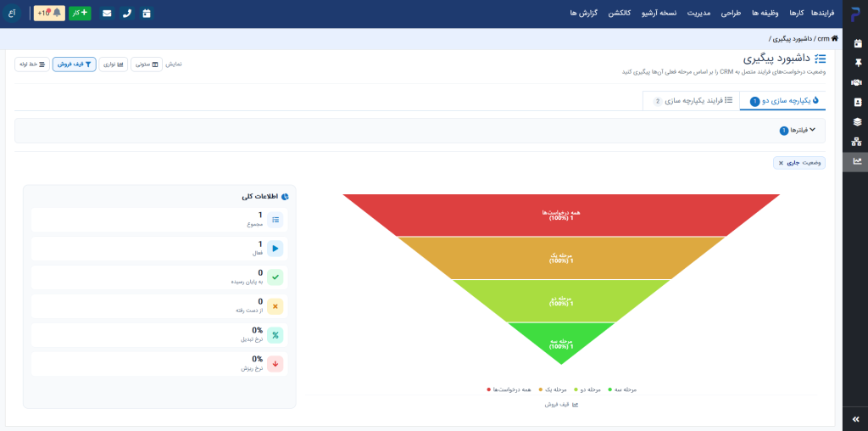Viewport: 868px width, 431px height.
Task: Click the orange "مرحله یک" funnel segment
Action: 561,258
